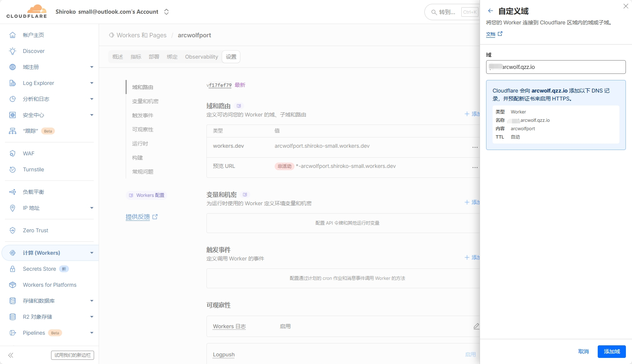Viewport: 632px width, 364px height.
Task: Click the 域 input field
Action: pos(555,67)
